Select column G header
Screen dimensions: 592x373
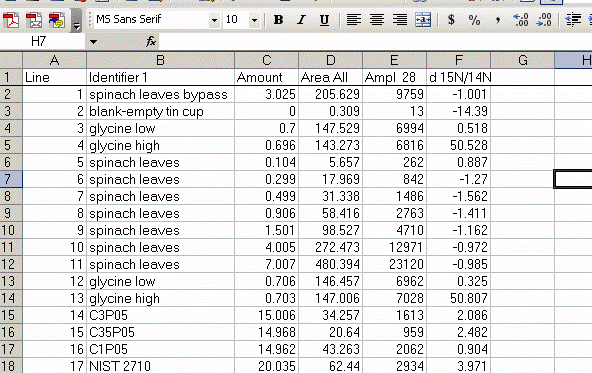tap(523, 60)
